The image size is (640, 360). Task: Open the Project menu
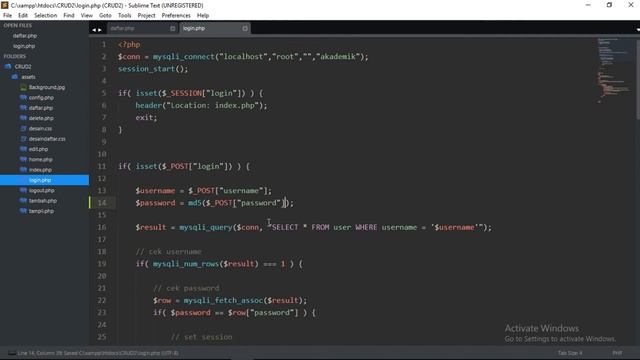coord(147,16)
